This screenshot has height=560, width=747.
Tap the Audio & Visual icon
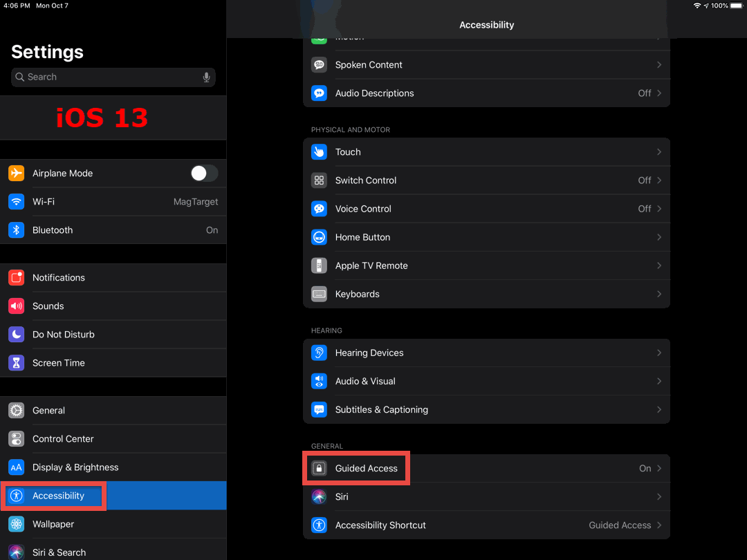click(319, 382)
